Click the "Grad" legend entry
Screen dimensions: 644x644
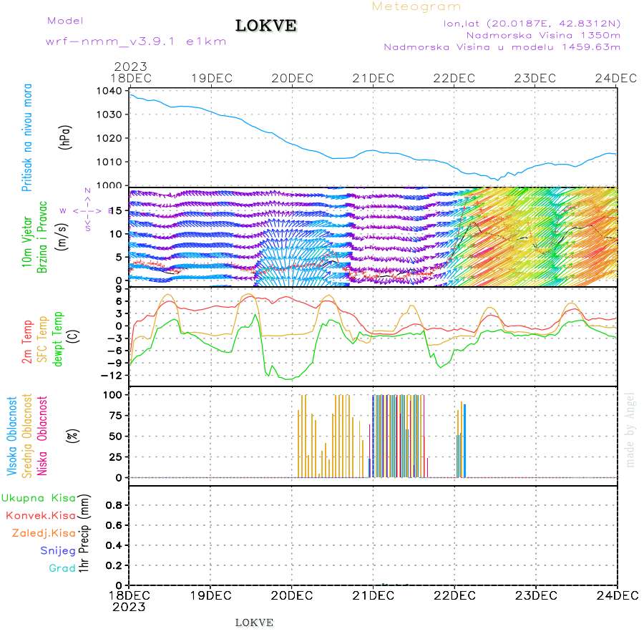point(62,568)
